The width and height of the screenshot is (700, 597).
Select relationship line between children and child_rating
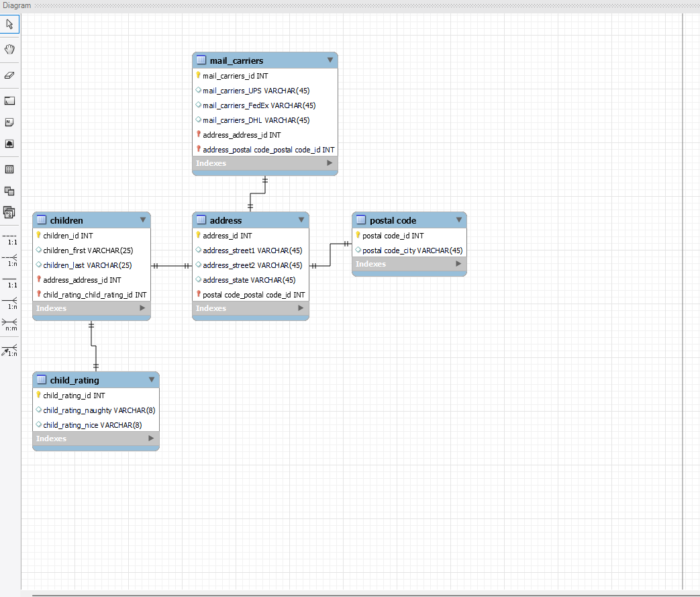point(93,345)
